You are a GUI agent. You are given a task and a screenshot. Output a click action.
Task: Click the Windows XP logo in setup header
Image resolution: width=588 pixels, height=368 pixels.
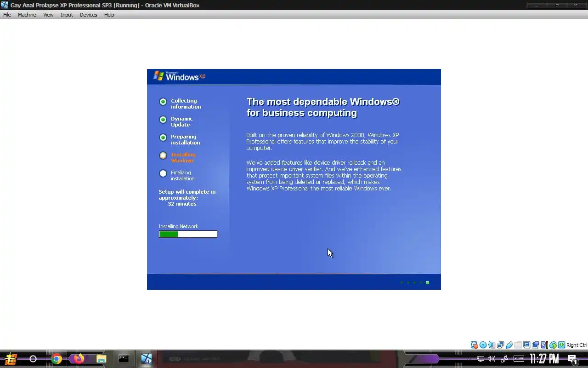coord(179,76)
